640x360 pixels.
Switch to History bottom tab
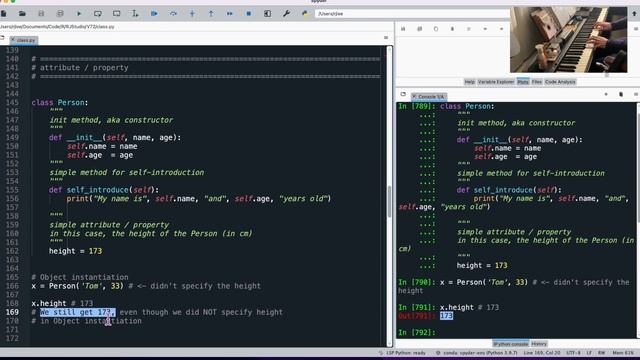pos(539,344)
